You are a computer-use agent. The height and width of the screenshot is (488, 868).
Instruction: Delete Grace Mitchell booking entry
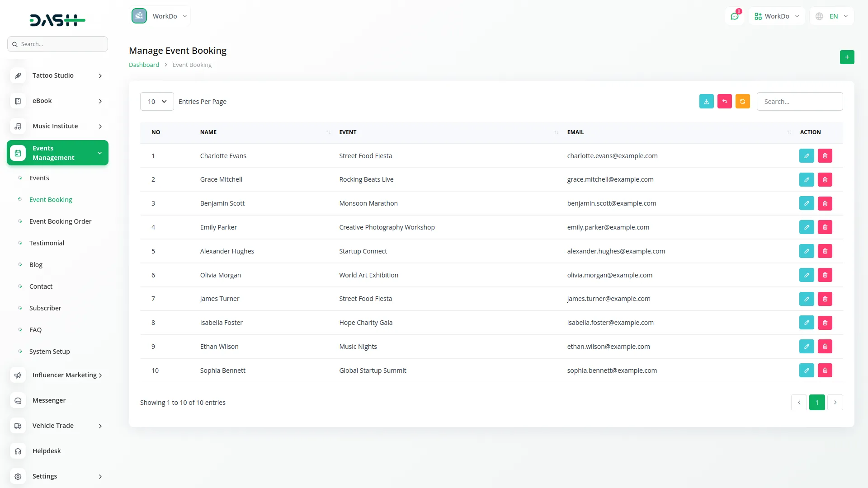[x=825, y=180]
